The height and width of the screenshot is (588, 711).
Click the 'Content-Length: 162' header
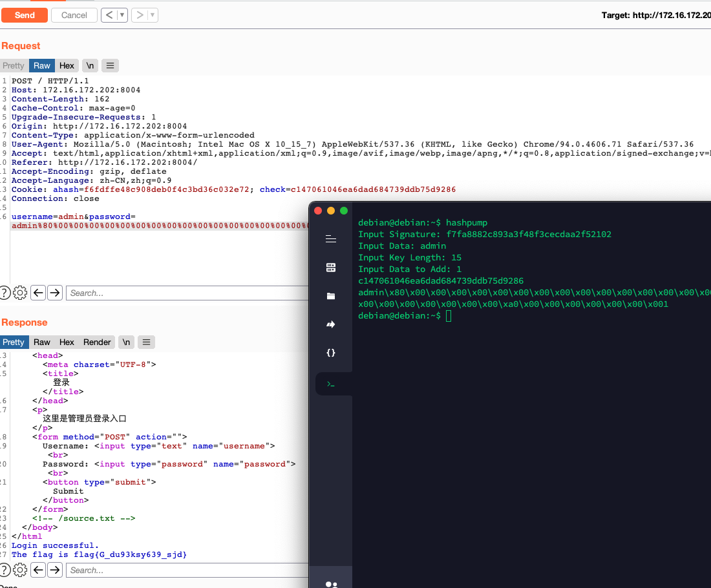pos(60,99)
